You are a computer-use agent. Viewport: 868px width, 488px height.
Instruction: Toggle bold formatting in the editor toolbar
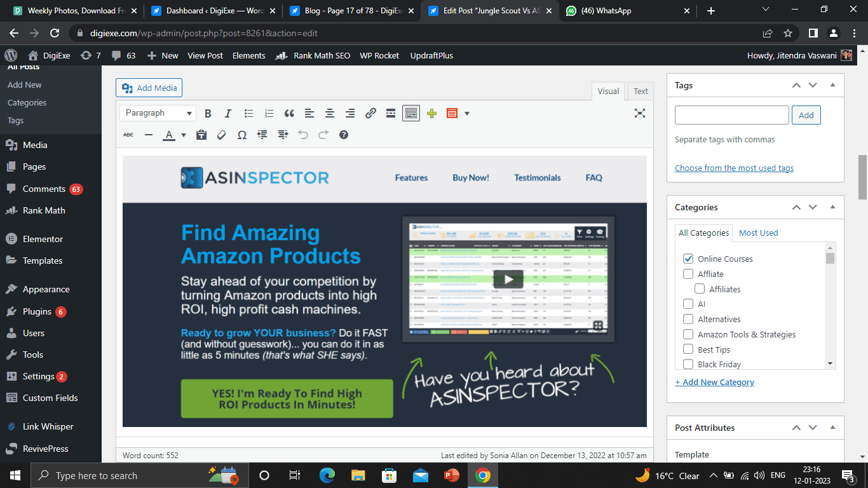click(x=208, y=114)
